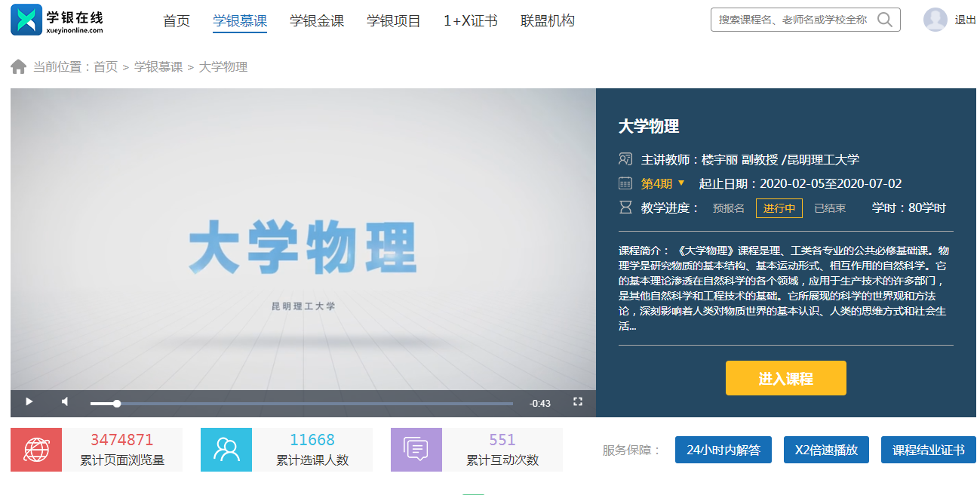Go to 1+X证书 navigation tab
This screenshot has width=980, height=495.
(x=470, y=21)
